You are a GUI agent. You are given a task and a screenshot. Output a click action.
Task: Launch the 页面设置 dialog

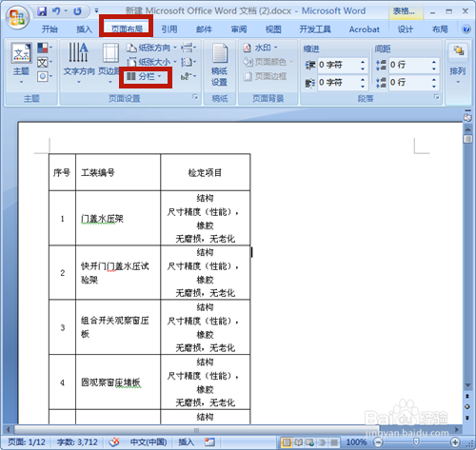tap(195, 97)
